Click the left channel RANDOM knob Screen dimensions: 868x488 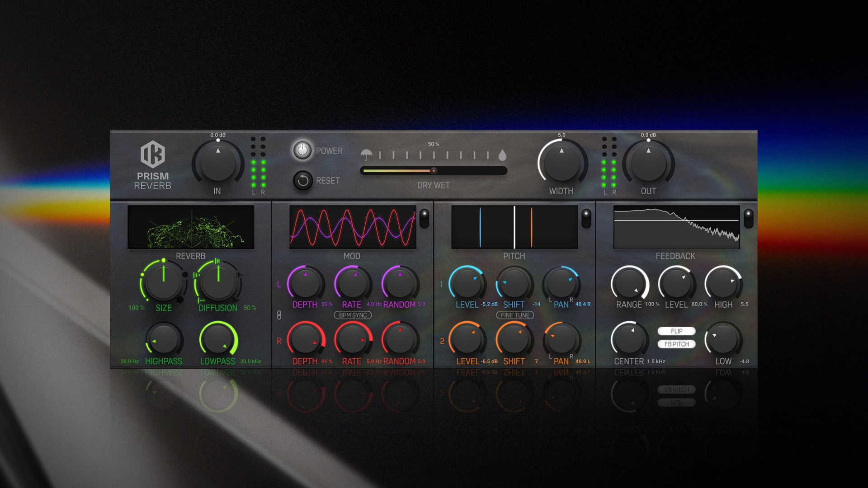coord(400,283)
